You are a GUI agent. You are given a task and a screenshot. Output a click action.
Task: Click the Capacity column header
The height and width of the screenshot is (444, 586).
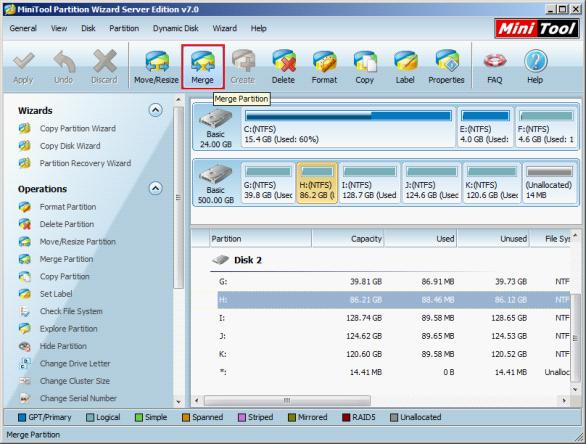(x=348, y=239)
